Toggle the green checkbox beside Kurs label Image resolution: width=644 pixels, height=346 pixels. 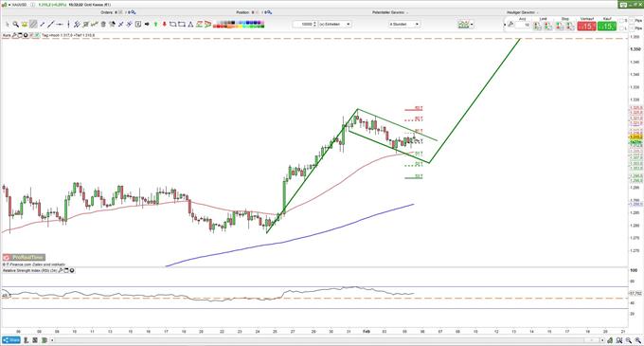(37, 35)
